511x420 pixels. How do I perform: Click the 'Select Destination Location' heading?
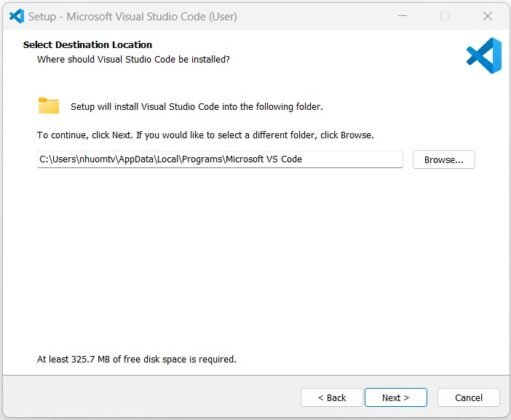click(88, 45)
